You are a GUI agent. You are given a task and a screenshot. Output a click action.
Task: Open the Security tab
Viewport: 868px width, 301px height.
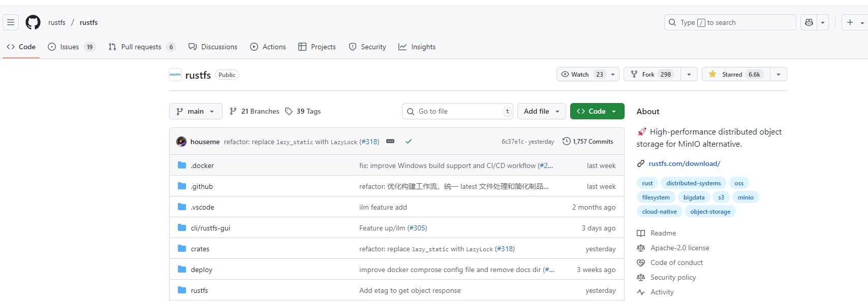tap(367, 47)
